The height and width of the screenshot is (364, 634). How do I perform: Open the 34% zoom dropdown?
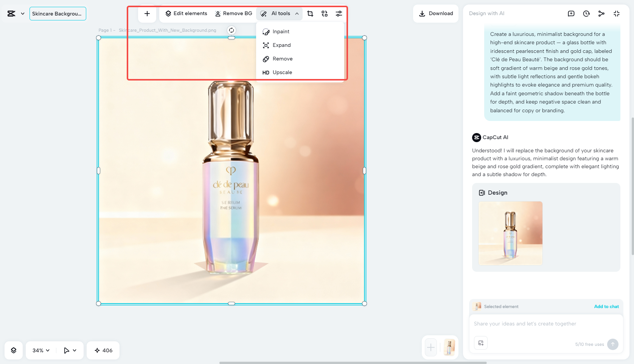click(x=41, y=350)
